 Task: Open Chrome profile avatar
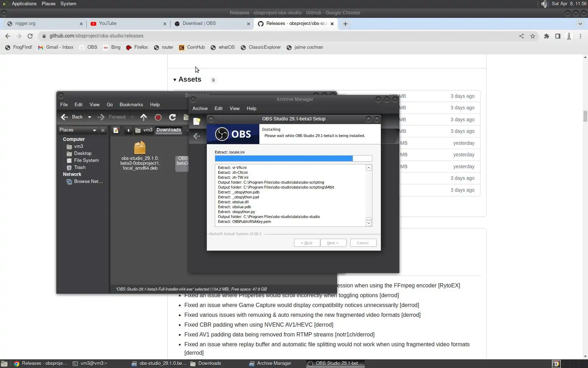click(x=569, y=36)
